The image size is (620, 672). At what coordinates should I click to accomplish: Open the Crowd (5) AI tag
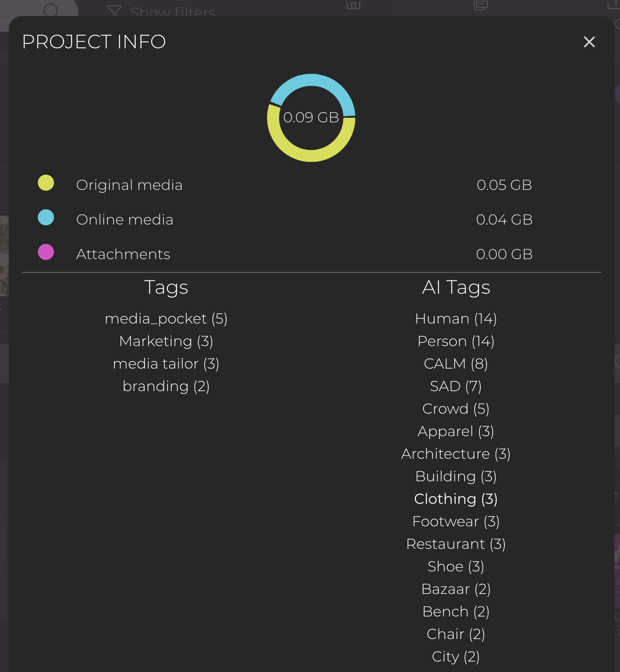456,409
